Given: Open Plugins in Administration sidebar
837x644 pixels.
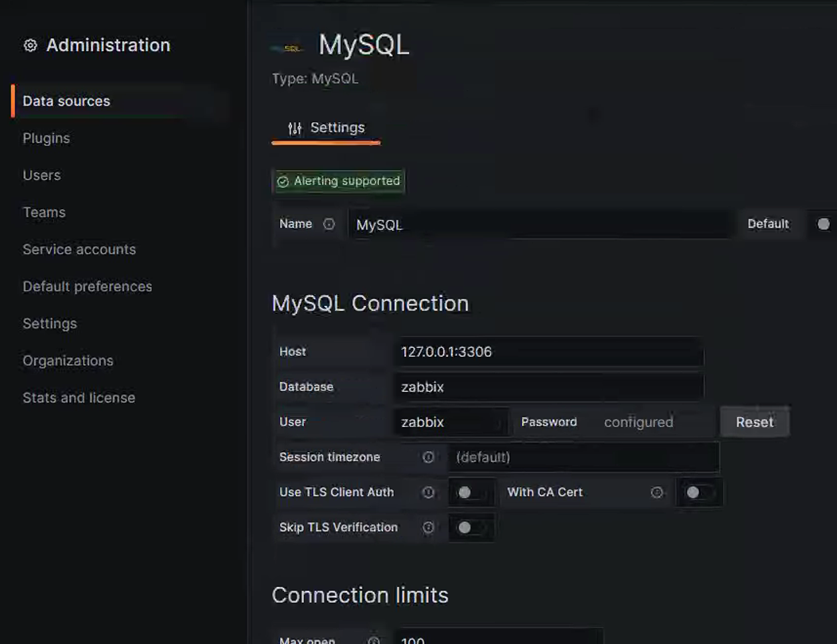Looking at the screenshot, I should click(46, 138).
